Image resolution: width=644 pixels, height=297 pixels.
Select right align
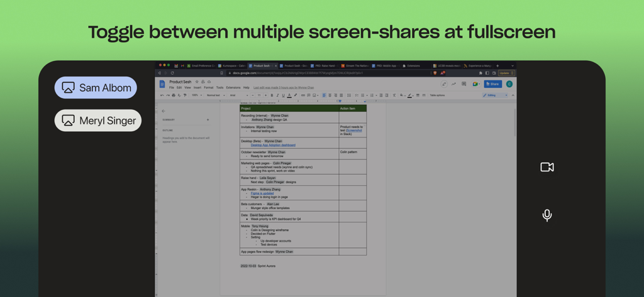click(336, 95)
